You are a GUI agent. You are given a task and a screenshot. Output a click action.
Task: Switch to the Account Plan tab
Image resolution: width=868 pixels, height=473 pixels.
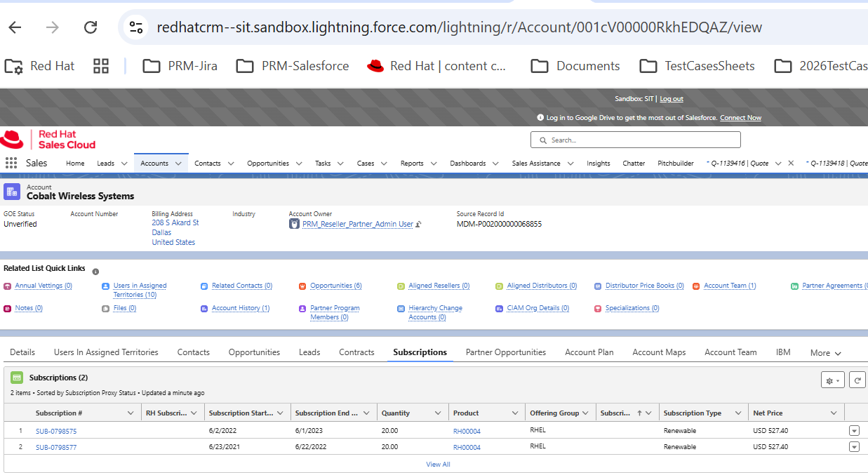589,352
